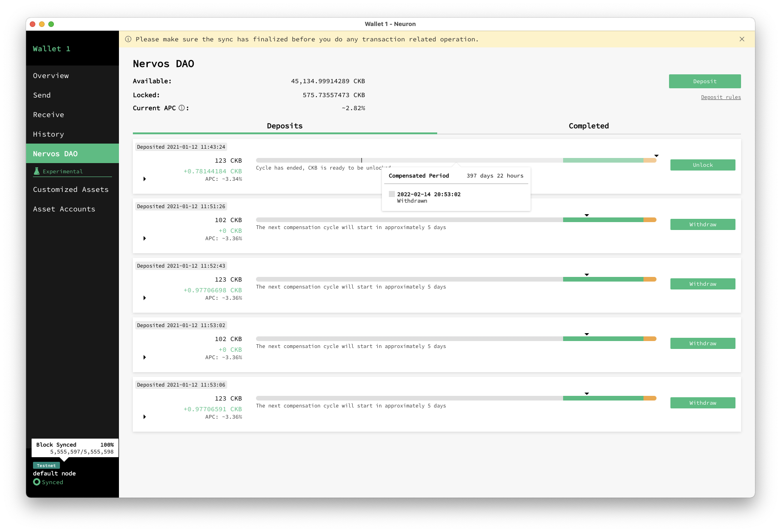Screen dimensions: 781x532
Task: Open the dropdown arrow above the first deposit's progress bar
Action: pyautogui.click(x=656, y=155)
